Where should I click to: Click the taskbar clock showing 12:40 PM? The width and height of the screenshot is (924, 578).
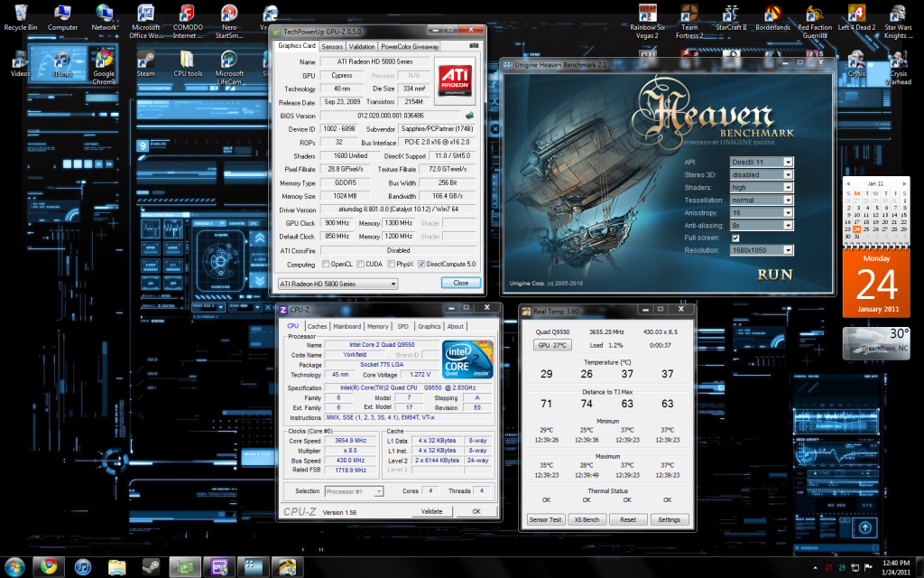click(x=896, y=563)
